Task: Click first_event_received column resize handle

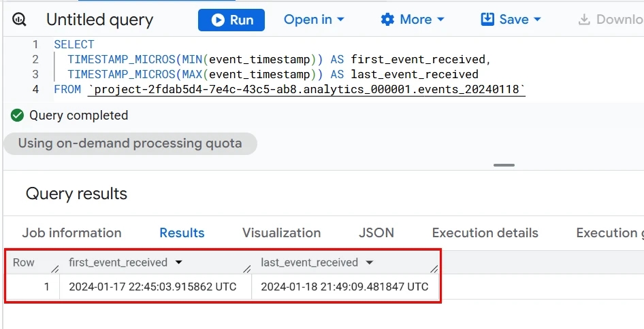Action: pos(247,269)
